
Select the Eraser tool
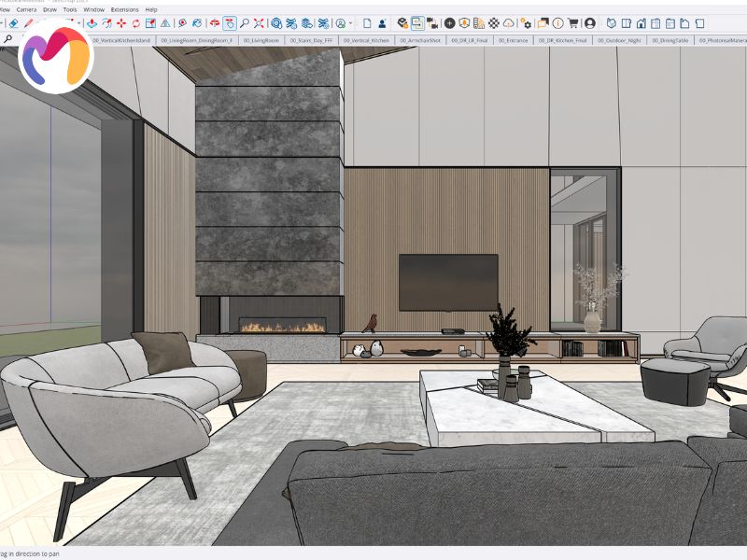coord(13,22)
